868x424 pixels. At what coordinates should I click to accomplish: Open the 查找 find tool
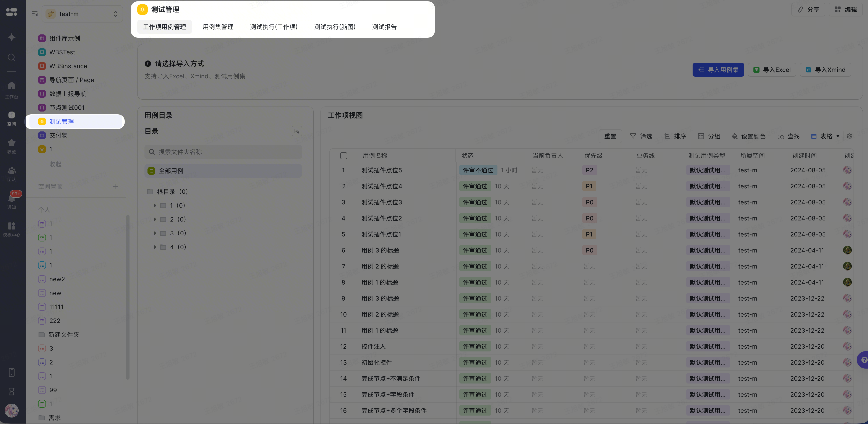click(788, 136)
